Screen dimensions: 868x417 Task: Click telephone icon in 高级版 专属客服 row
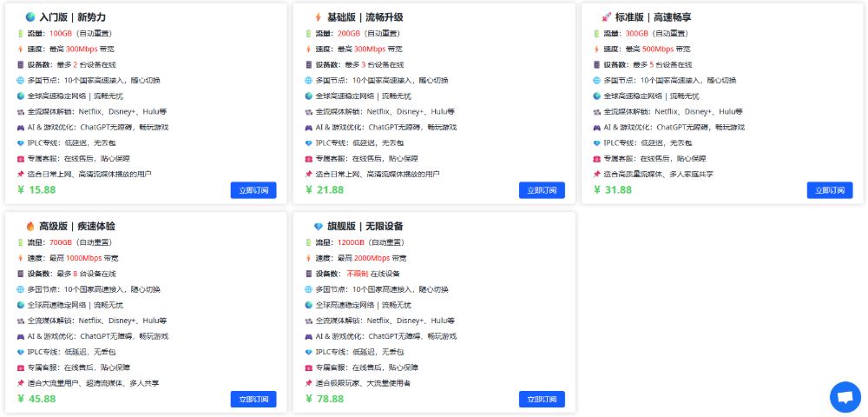(21, 367)
